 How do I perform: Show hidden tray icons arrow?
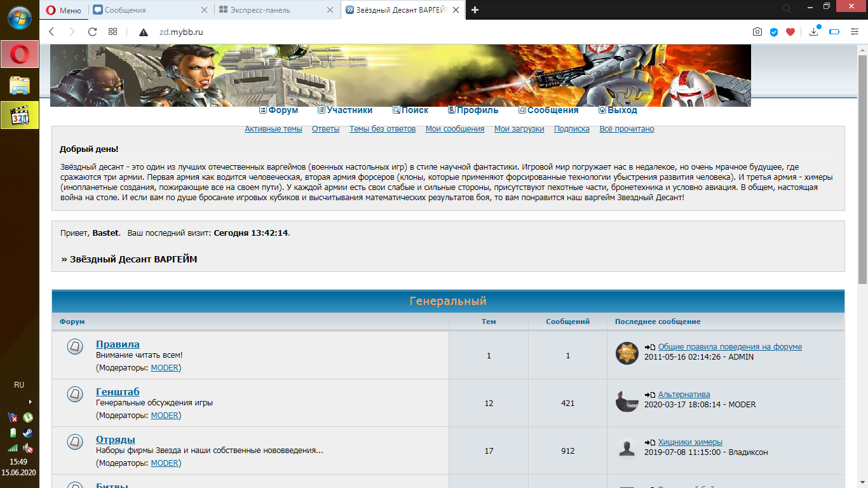30,402
